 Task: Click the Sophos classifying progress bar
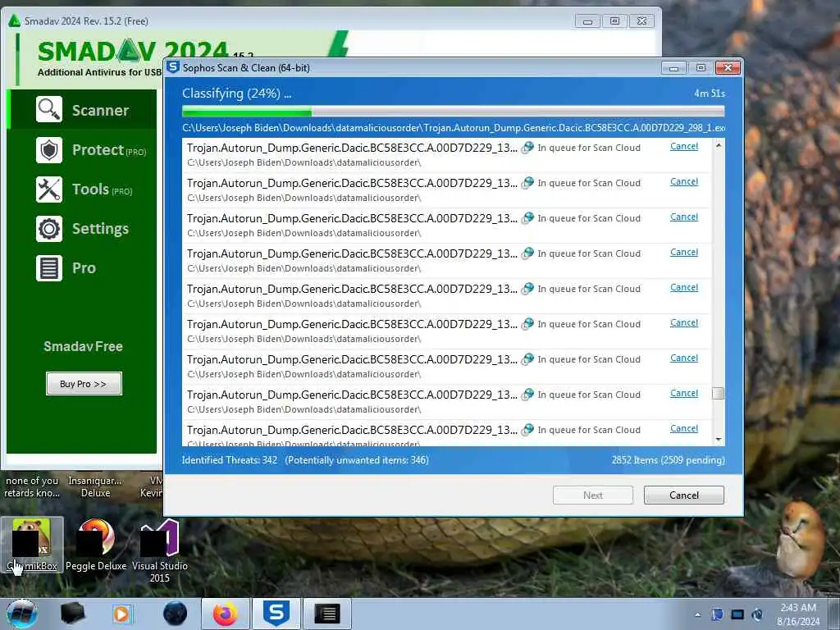453,112
